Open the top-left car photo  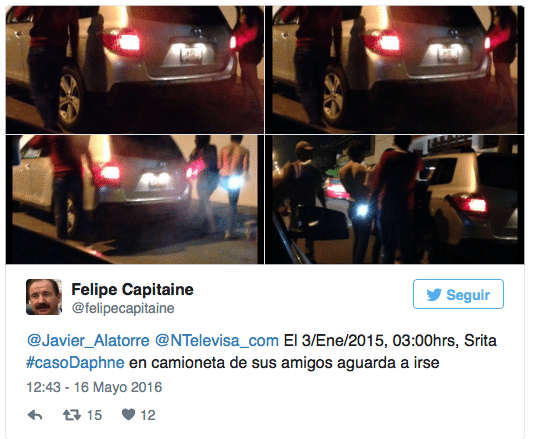(x=135, y=70)
